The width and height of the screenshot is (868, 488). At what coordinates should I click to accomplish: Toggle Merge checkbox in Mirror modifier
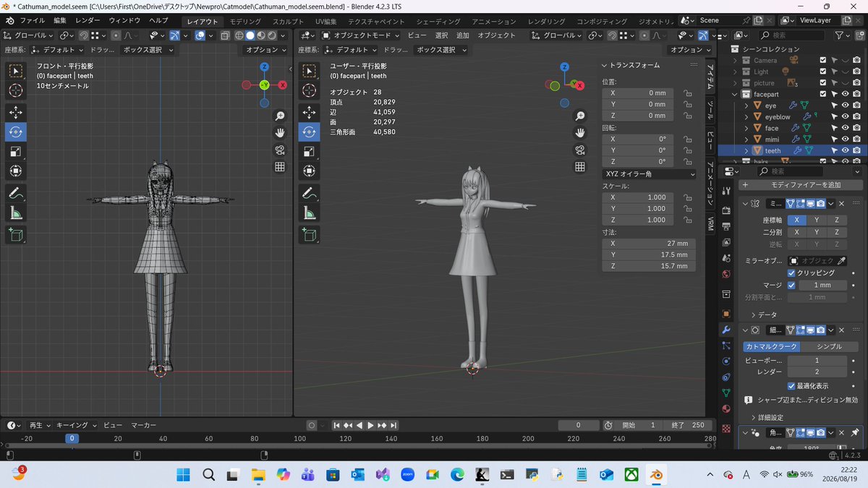click(791, 285)
